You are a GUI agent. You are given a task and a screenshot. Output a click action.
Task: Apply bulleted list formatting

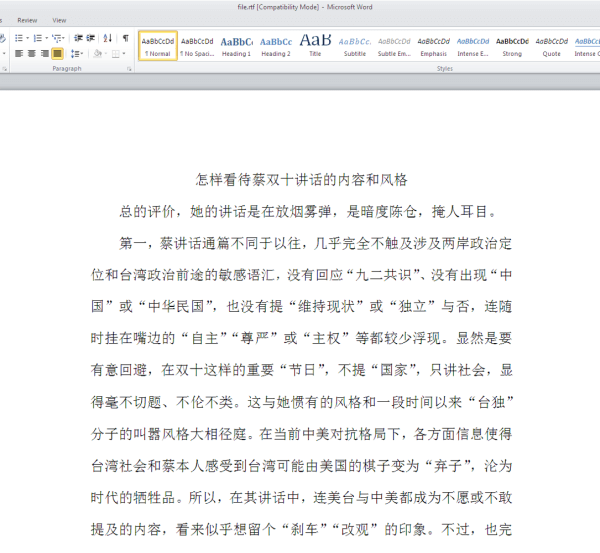(18, 38)
